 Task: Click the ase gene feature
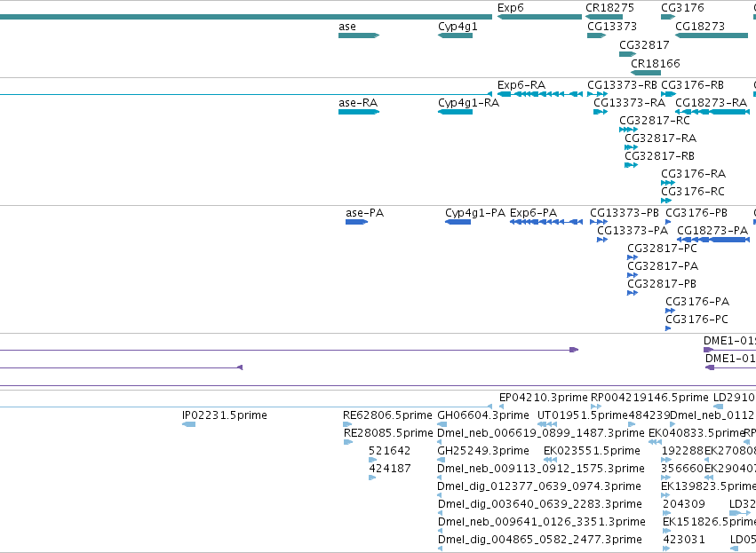point(359,36)
